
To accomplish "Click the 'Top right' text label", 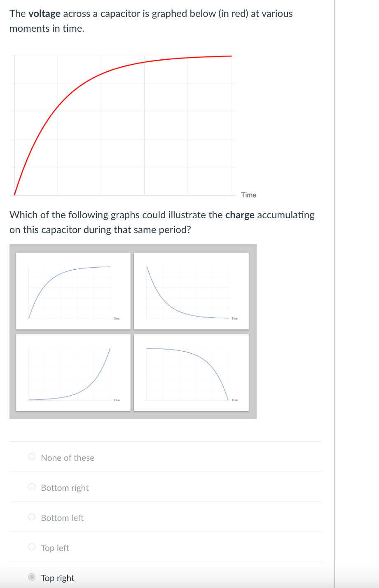I will (57, 578).
